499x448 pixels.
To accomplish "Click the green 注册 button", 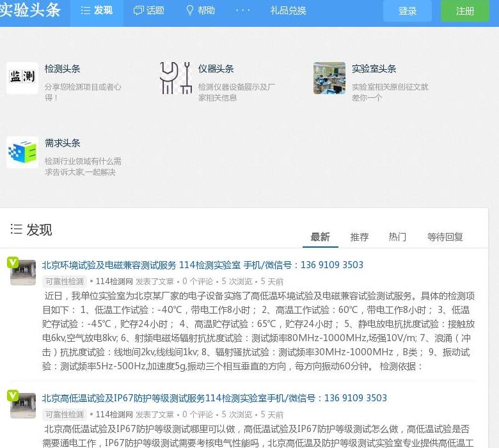I will click(x=465, y=11).
